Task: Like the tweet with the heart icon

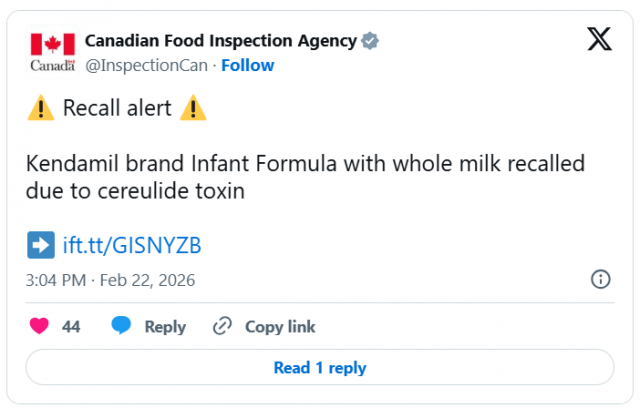Action: tap(40, 326)
